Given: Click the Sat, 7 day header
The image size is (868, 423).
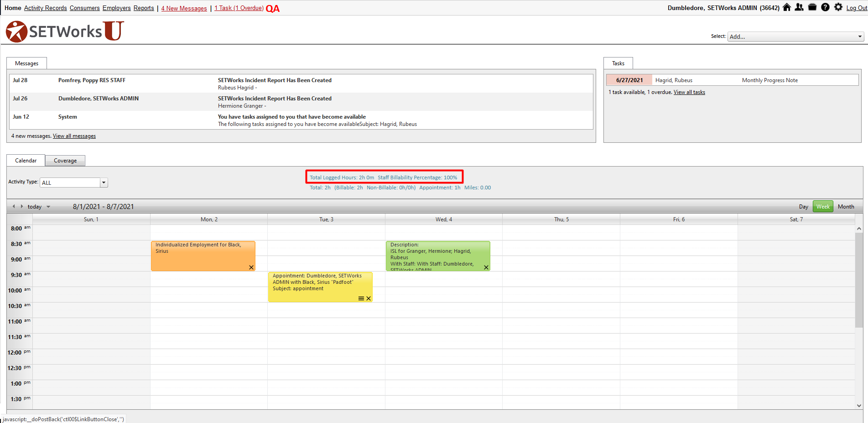Looking at the screenshot, I should 796,219.
